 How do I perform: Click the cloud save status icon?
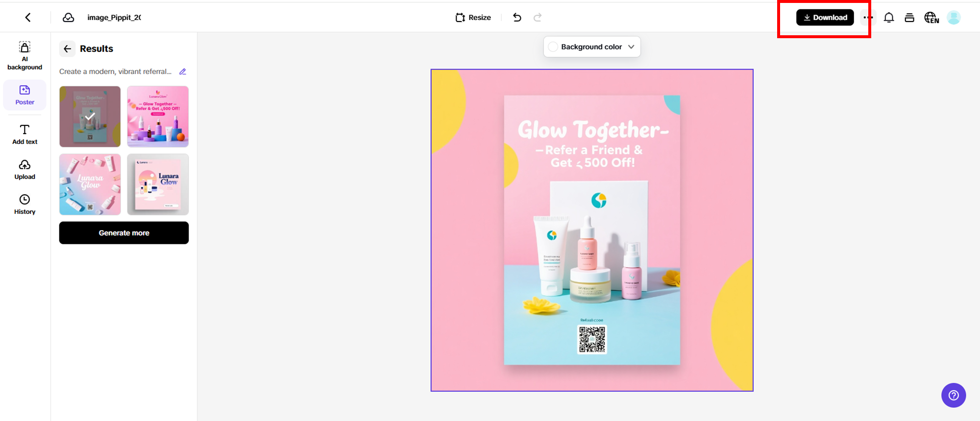click(69, 18)
